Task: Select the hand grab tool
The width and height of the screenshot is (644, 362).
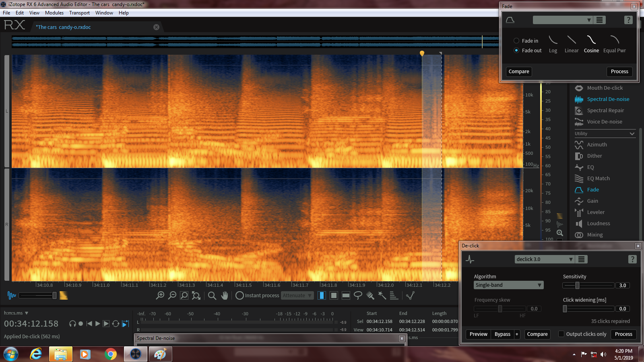Action: (x=225, y=296)
